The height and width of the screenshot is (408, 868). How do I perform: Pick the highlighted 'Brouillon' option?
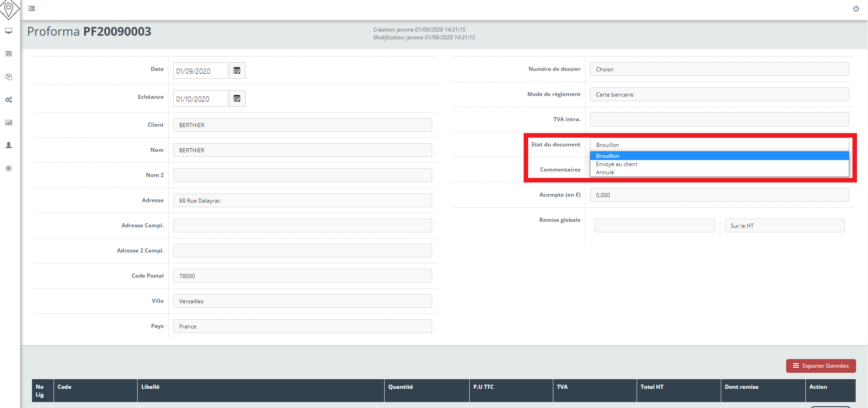607,156
